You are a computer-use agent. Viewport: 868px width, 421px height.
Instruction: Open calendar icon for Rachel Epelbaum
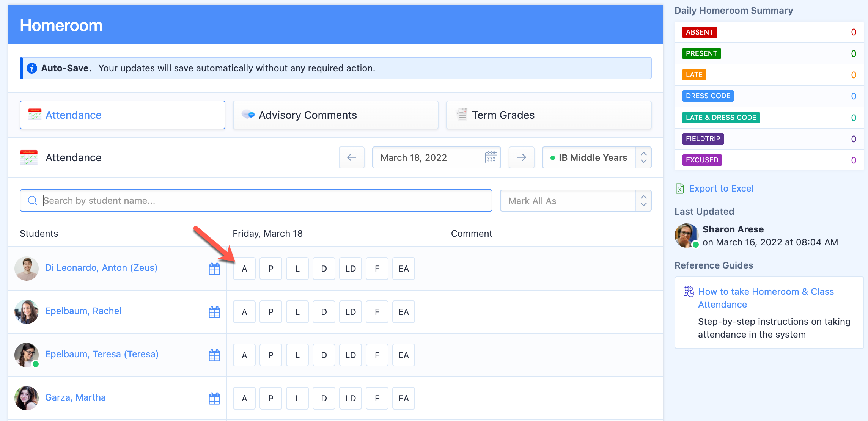(214, 312)
